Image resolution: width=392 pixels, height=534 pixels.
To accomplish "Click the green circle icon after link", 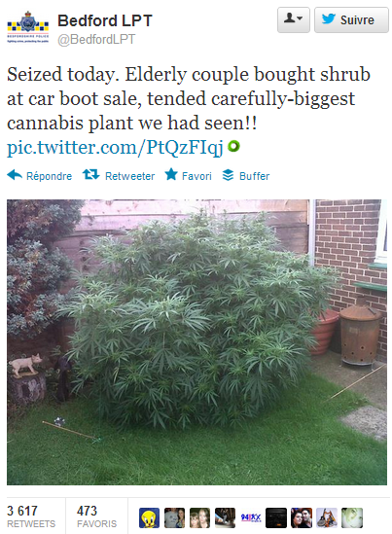I will click(x=233, y=146).
